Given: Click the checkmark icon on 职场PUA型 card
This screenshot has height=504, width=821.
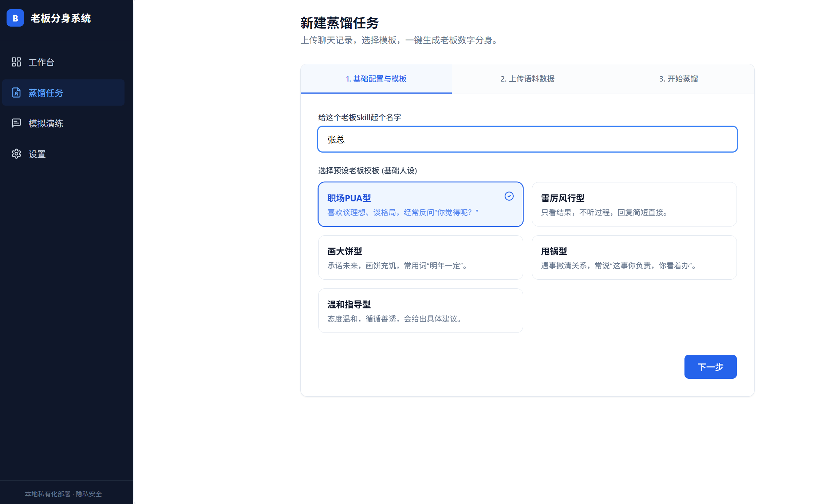Looking at the screenshot, I should pyautogui.click(x=509, y=196).
